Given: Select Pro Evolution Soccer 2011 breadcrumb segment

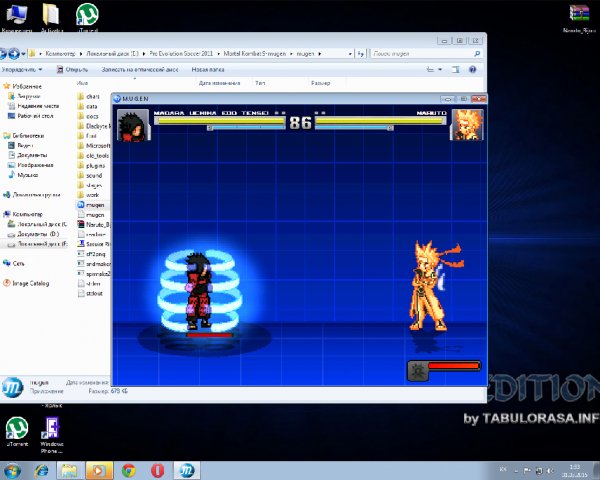Looking at the screenshot, I should (181, 54).
